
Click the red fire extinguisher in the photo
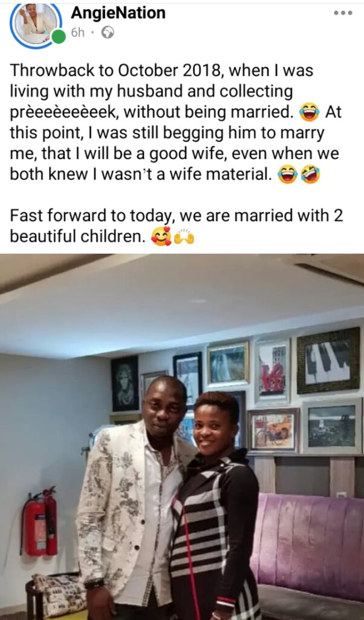[41, 523]
